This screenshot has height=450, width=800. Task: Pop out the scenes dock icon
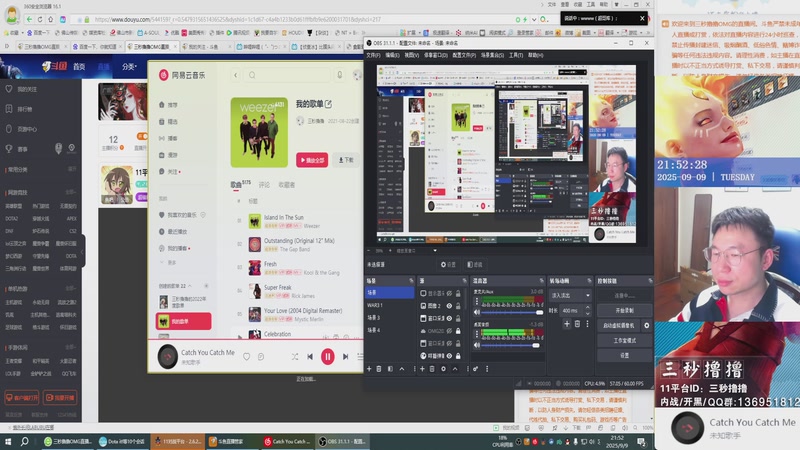(x=411, y=281)
